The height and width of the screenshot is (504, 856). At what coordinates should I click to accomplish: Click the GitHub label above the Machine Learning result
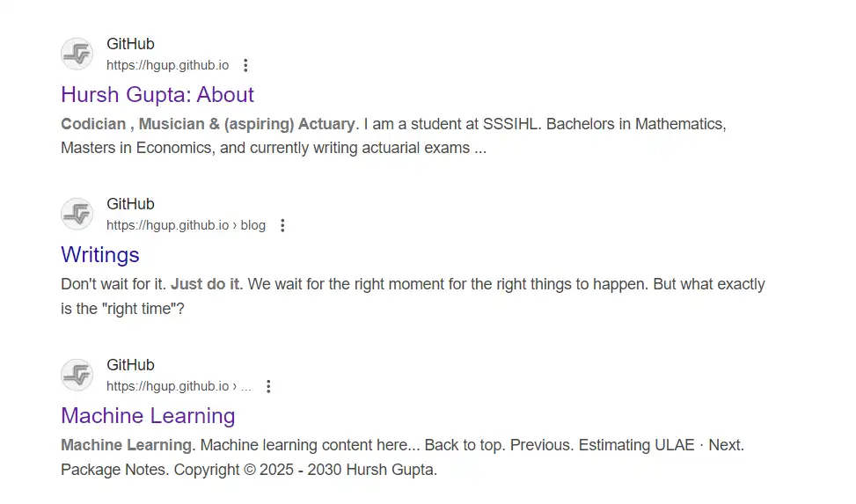[x=130, y=365]
